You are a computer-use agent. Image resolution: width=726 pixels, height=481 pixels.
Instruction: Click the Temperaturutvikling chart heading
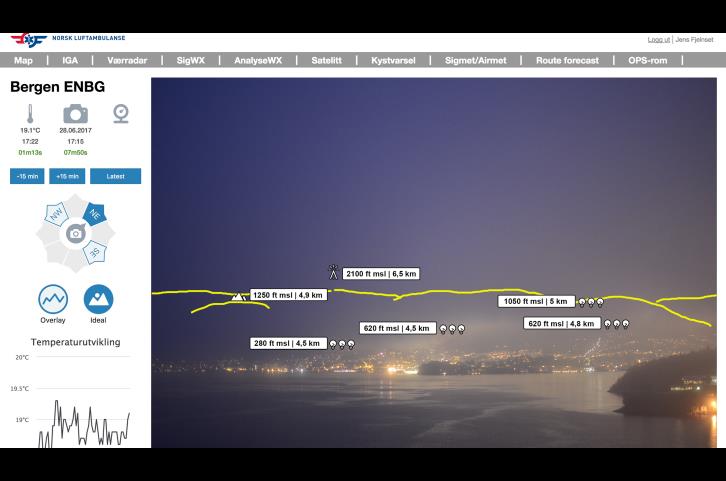coord(75,342)
